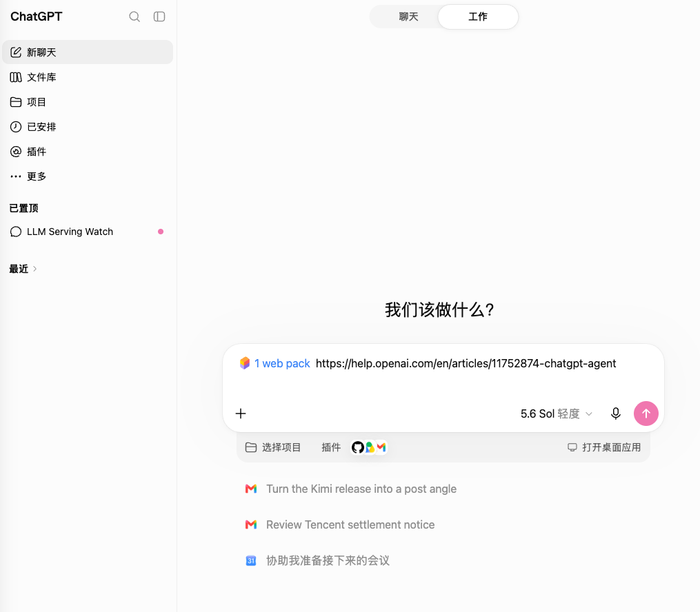Select suggestion Turn the Kimi release into a post angle
The height and width of the screenshot is (612, 700).
[x=351, y=489]
